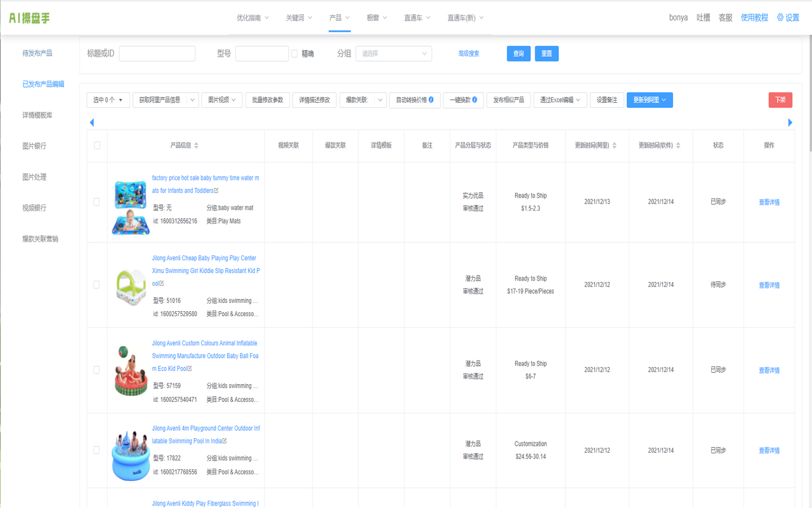The image size is (812, 508).
Task: Sort by 更新时间(阿里) column icon
Action: 614,145
